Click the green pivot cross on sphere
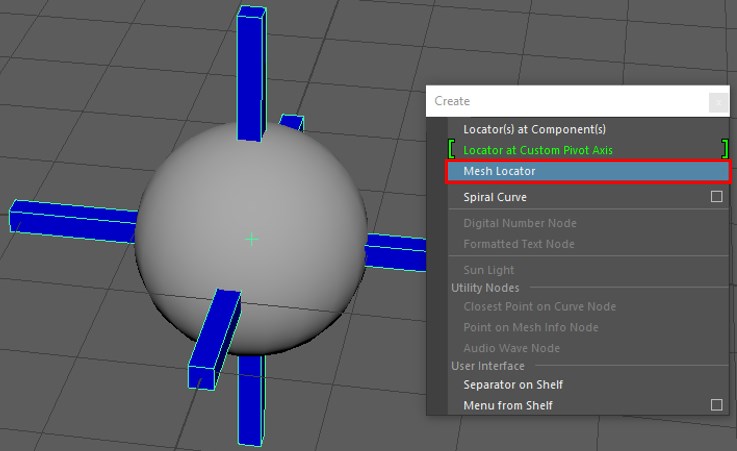 (251, 239)
